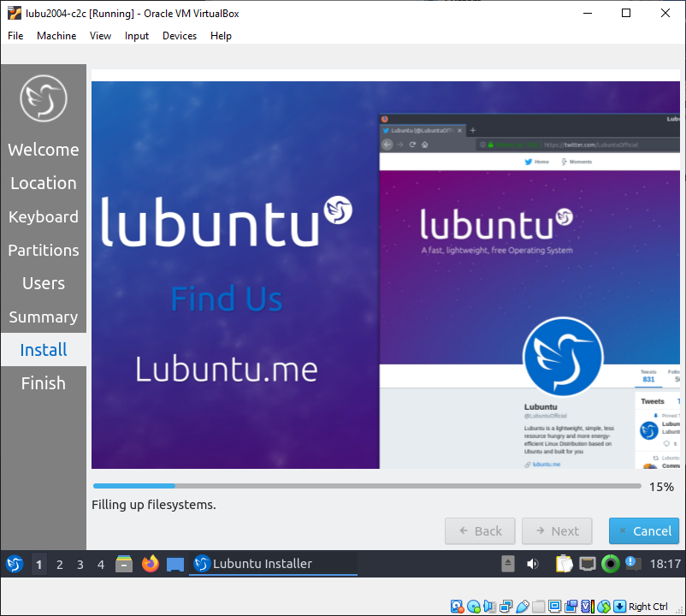Launch Firefox from the taskbar
The height and width of the screenshot is (616, 686).
click(x=151, y=564)
